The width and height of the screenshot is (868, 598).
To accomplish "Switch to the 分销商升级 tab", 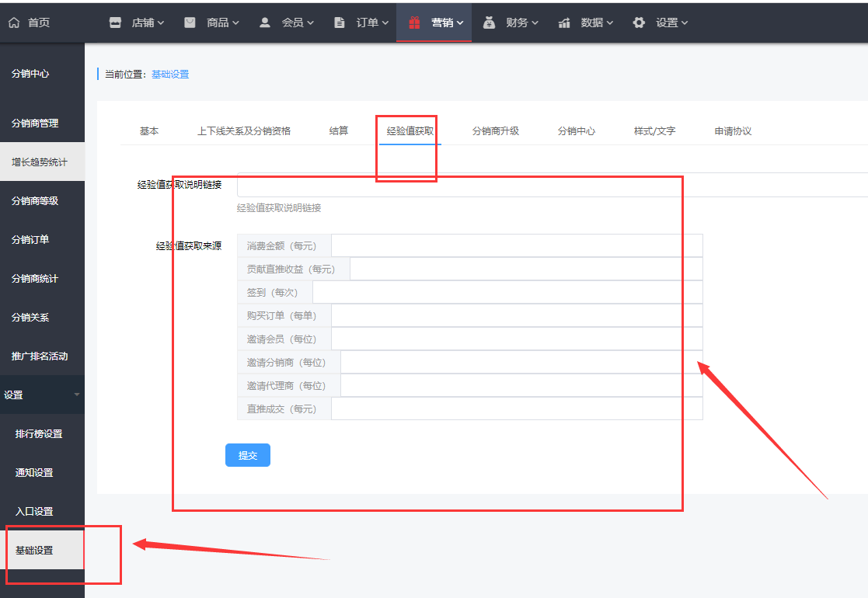I will [x=496, y=131].
